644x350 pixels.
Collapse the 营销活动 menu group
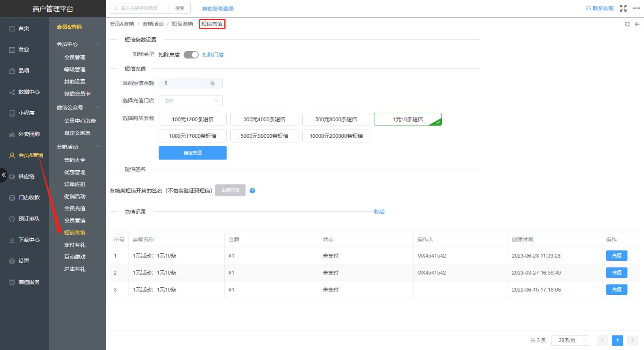click(98, 147)
